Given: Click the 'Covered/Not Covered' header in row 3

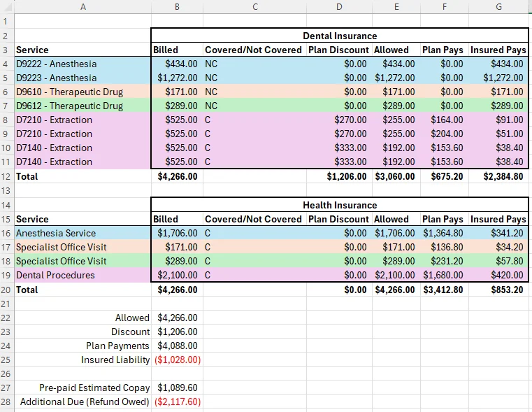Looking at the screenshot, I should [254, 50].
